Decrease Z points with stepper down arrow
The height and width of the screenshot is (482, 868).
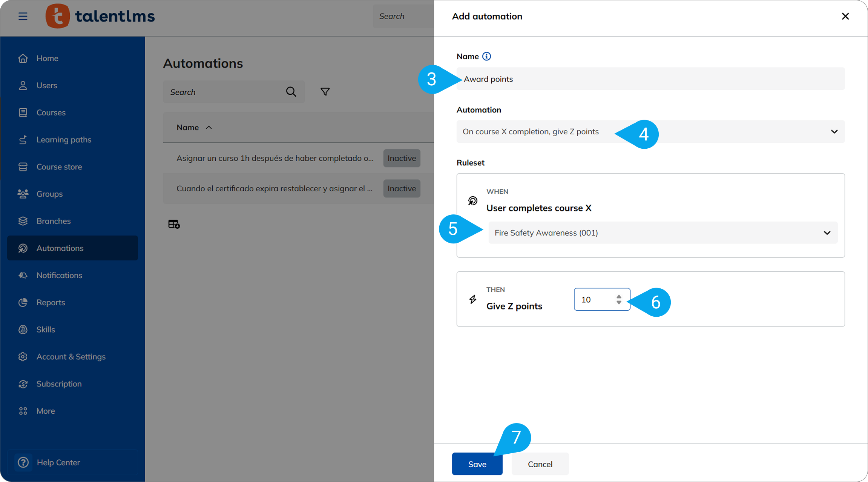click(619, 302)
